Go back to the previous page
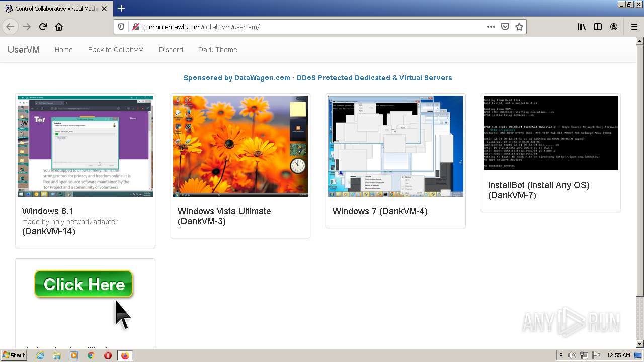Viewport: 644px width, 362px height. point(10,27)
